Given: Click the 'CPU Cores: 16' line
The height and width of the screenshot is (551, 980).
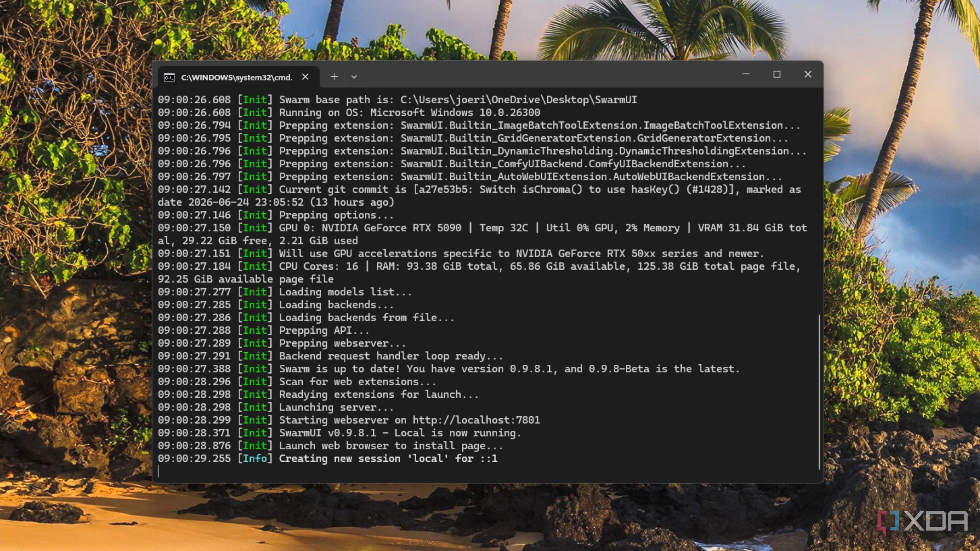Looking at the screenshot, I should 479,272.
